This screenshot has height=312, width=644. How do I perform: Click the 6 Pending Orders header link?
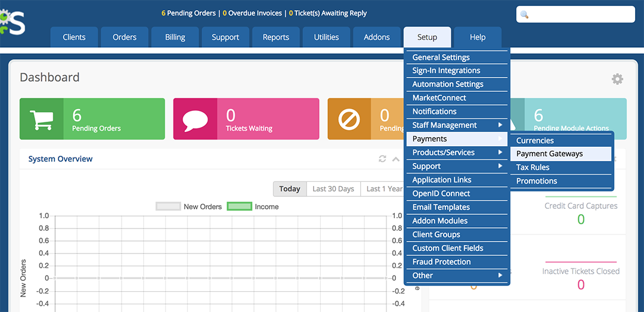point(188,13)
